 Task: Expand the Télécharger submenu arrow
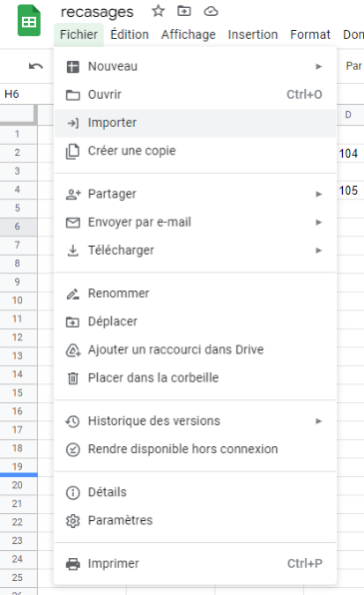click(319, 251)
